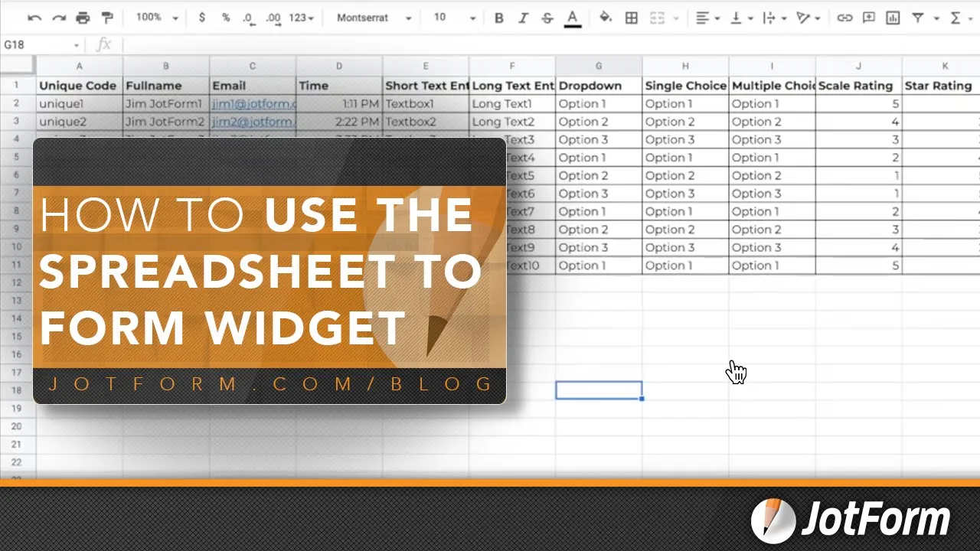Image resolution: width=980 pixels, height=551 pixels.
Task: Merge the selected cells
Action: click(x=656, y=18)
